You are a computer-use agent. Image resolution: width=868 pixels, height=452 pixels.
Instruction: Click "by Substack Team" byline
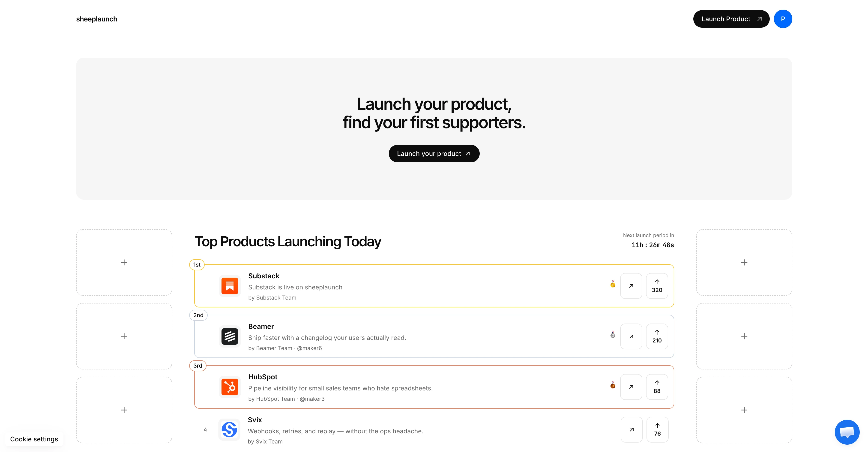click(272, 298)
